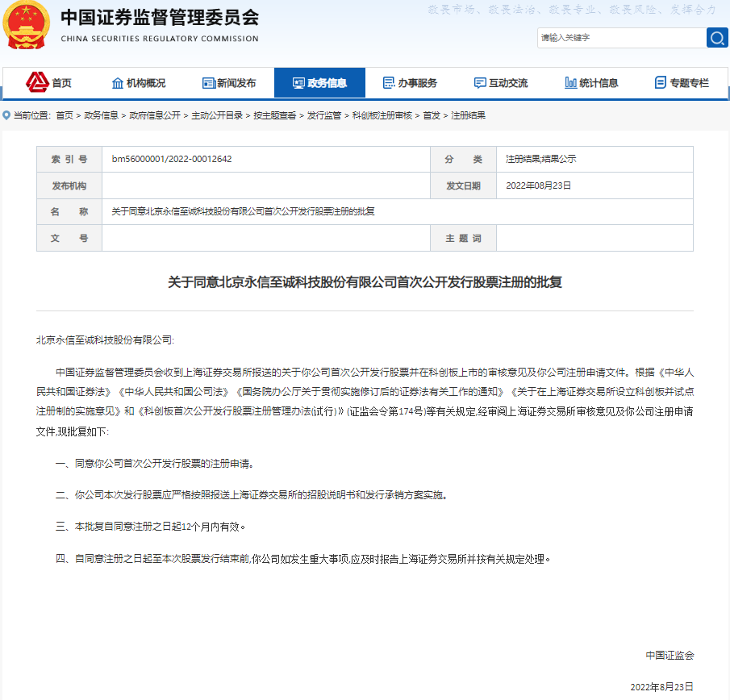The image size is (730, 700).
Task: Open the 机构概况 navigation tab
Action: 139,83
